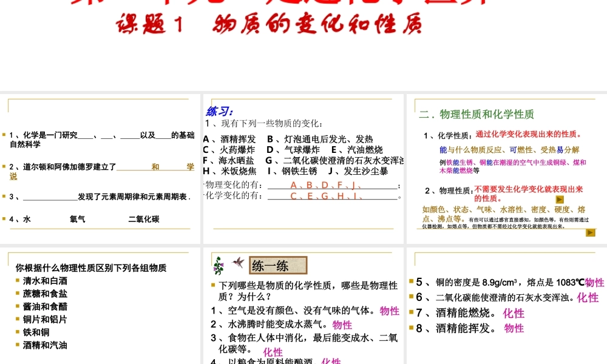Click option C、火药爆炸

[229, 149]
